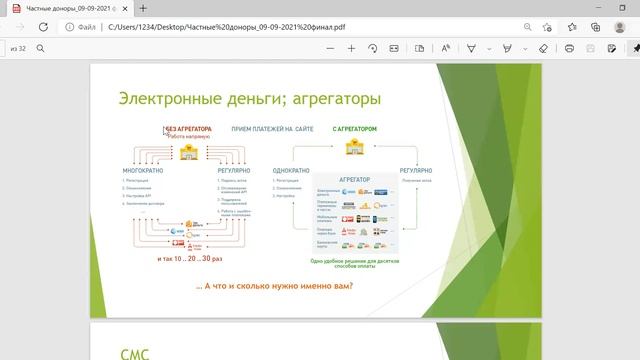The image size is (640, 360).
Task: Open the zoom magnifier in the address bar
Action: [x=527, y=27]
